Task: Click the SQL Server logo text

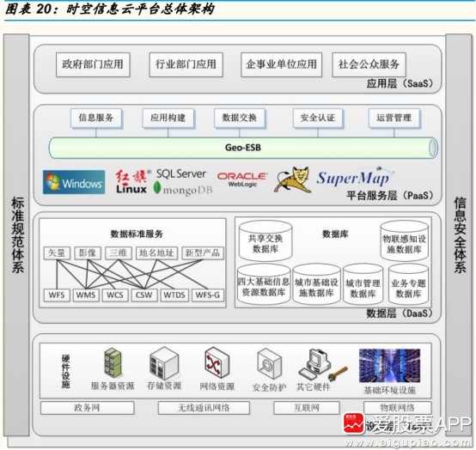Action: (181, 174)
